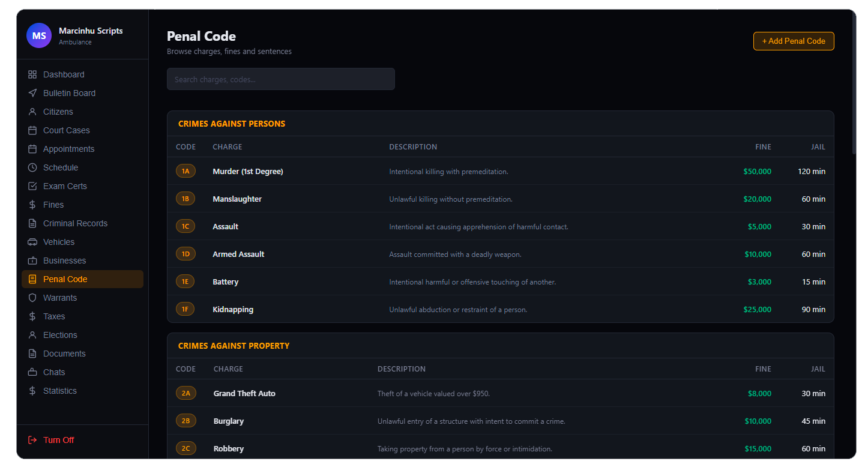The image size is (868, 473).
Task: Click the Bulletin Board paper-plane icon
Action: click(32, 93)
